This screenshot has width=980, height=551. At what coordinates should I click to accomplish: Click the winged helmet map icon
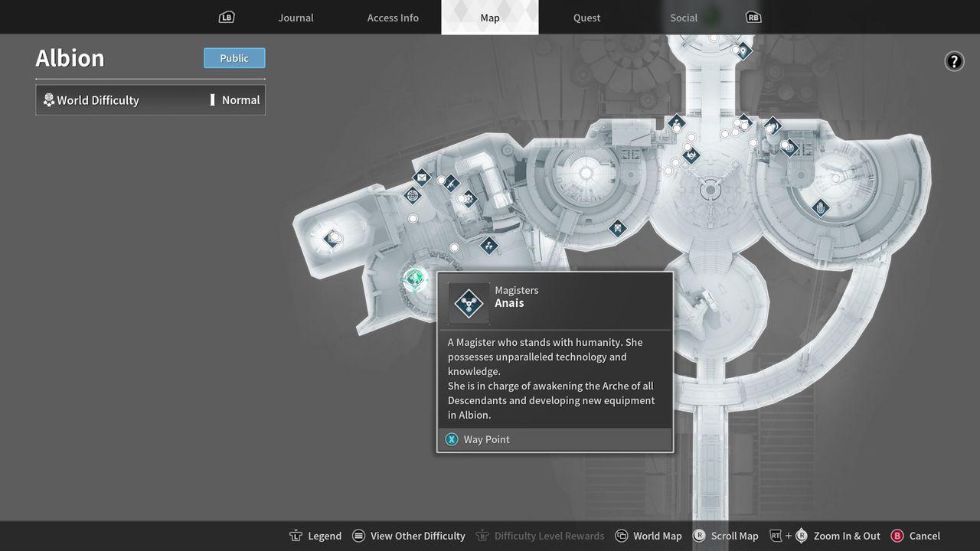click(x=691, y=155)
